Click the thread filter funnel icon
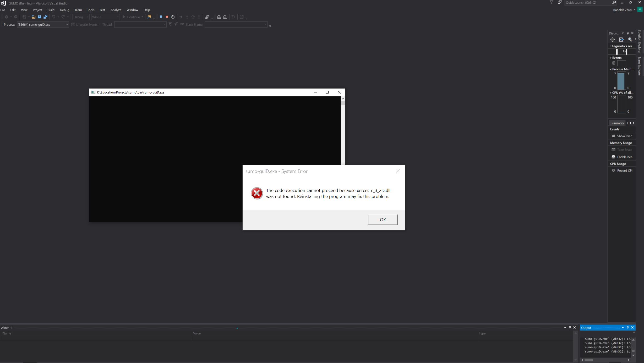 pos(170,24)
